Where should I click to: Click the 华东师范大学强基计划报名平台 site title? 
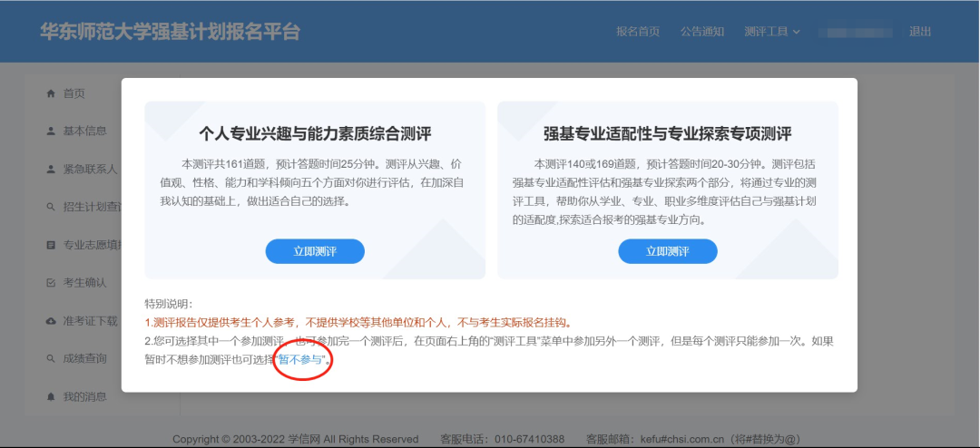(170, 32)
